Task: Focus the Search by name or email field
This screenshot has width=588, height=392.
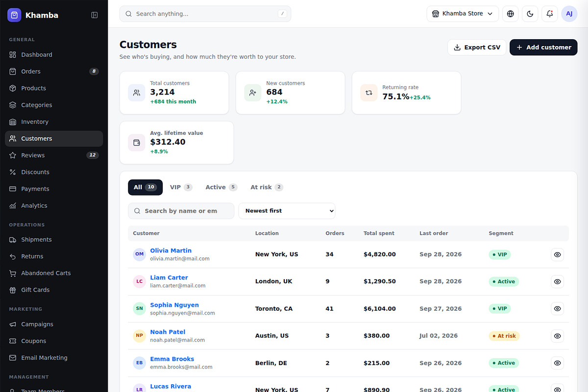Action: point(181,211)
